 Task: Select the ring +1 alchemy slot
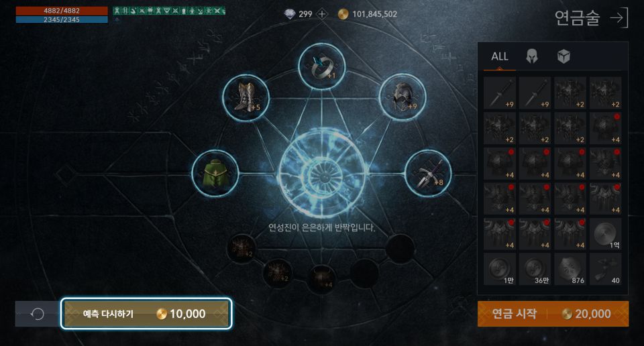click(x=321, y=66)
